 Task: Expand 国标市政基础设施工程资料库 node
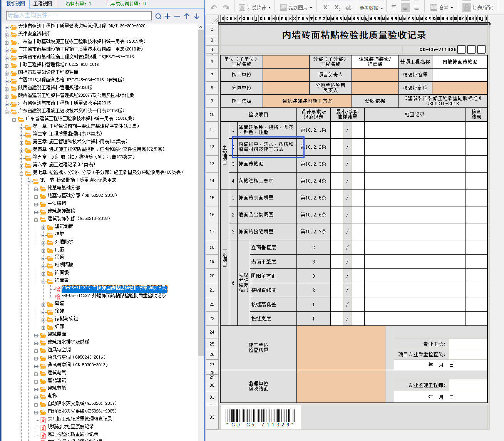7,73
